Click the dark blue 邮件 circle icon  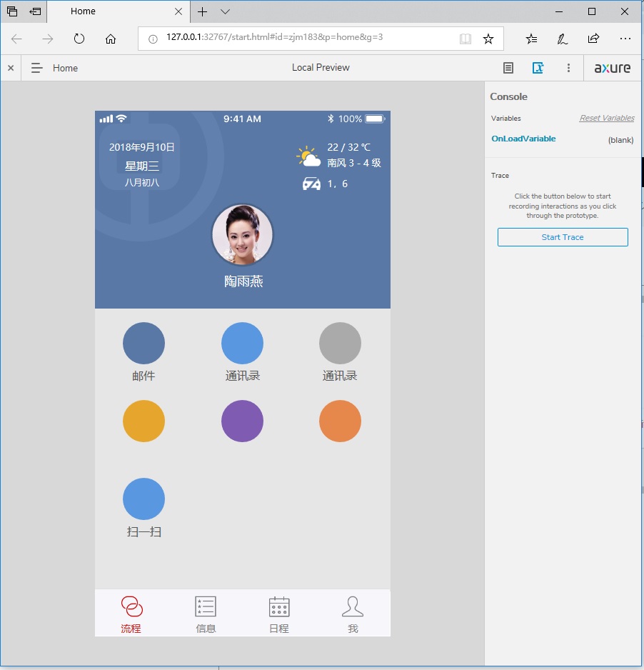144,343
